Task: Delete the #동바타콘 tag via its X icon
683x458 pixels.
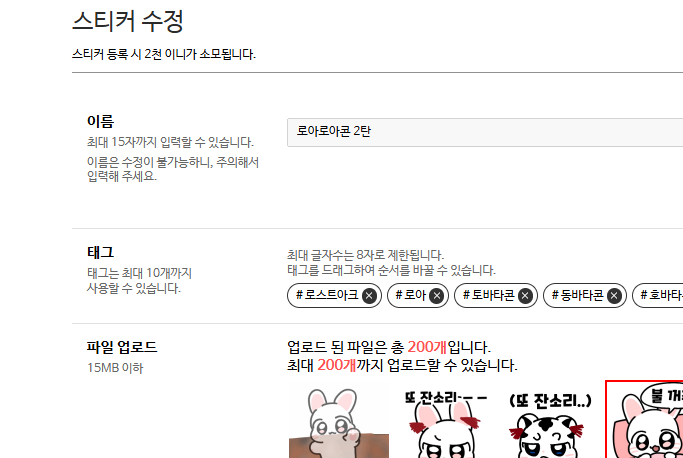Action: click(614, 296)
